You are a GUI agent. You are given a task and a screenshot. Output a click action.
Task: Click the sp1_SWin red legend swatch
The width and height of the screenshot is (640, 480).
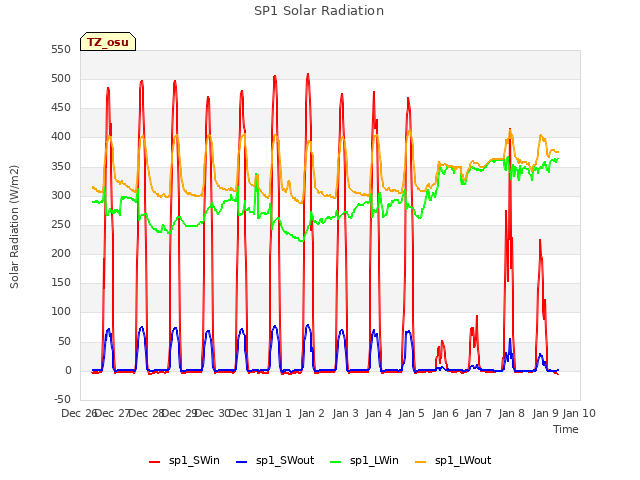point(155,461)
